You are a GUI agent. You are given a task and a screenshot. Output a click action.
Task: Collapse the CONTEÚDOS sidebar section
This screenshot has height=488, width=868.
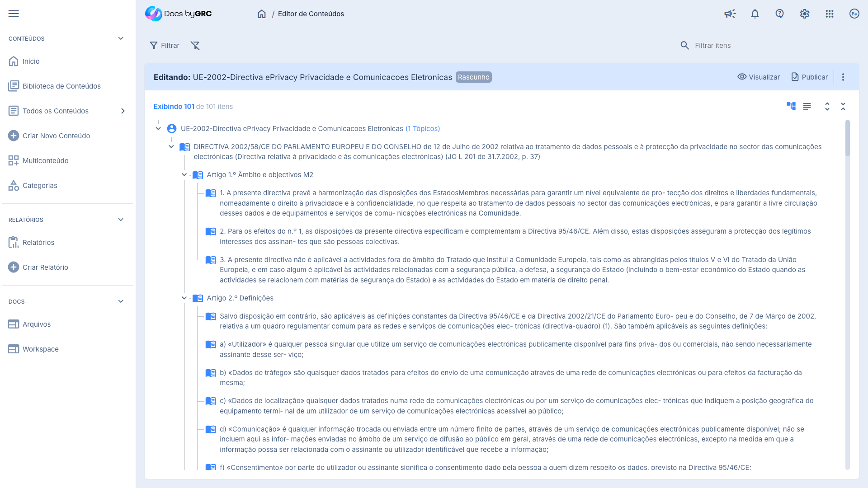(x=121, y=38)
